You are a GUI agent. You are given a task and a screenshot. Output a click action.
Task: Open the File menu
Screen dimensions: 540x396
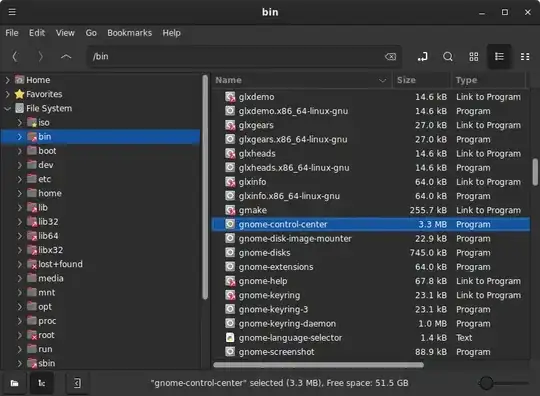(12, 33)
